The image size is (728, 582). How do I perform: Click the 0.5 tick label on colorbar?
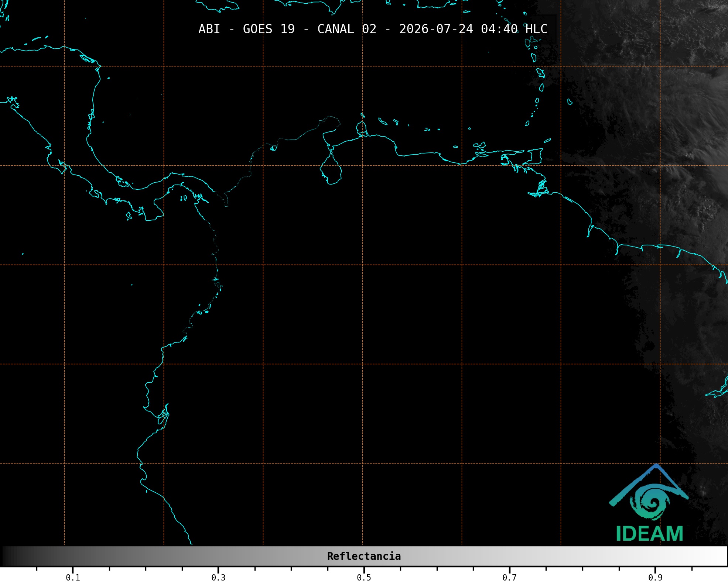coord(364,578)
